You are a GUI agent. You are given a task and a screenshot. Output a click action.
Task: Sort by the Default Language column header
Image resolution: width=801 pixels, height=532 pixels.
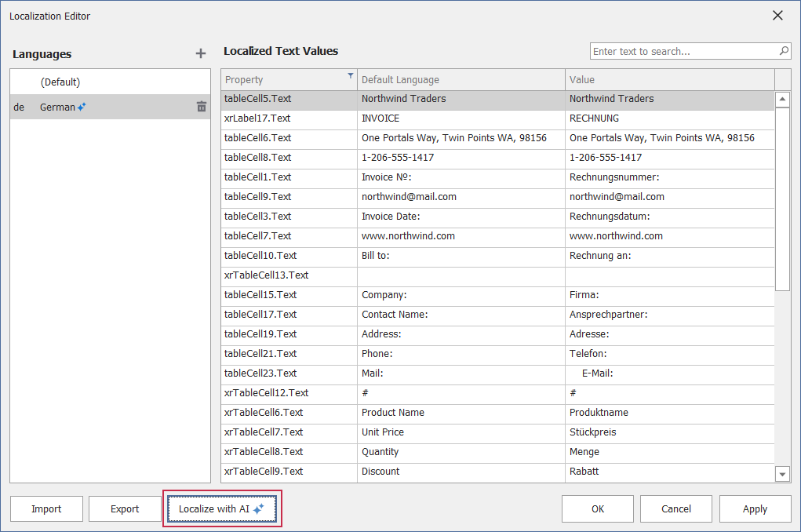(x=461, y=79)
